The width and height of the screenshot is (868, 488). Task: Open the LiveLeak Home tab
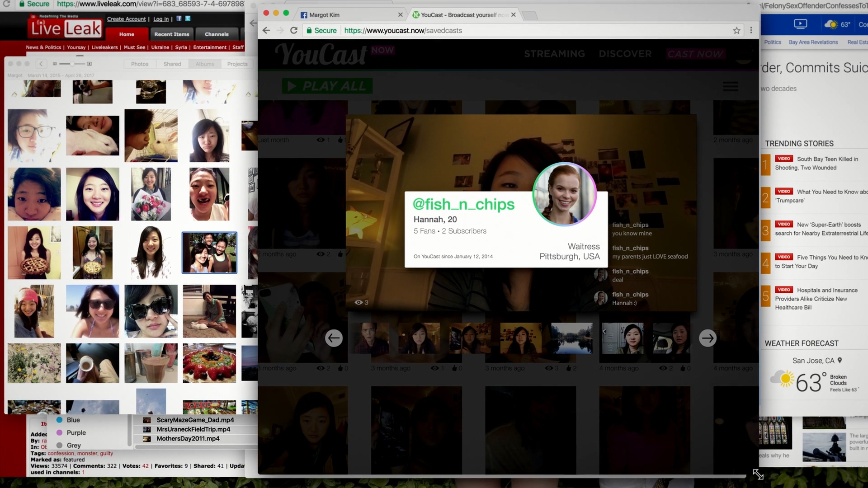127,34
